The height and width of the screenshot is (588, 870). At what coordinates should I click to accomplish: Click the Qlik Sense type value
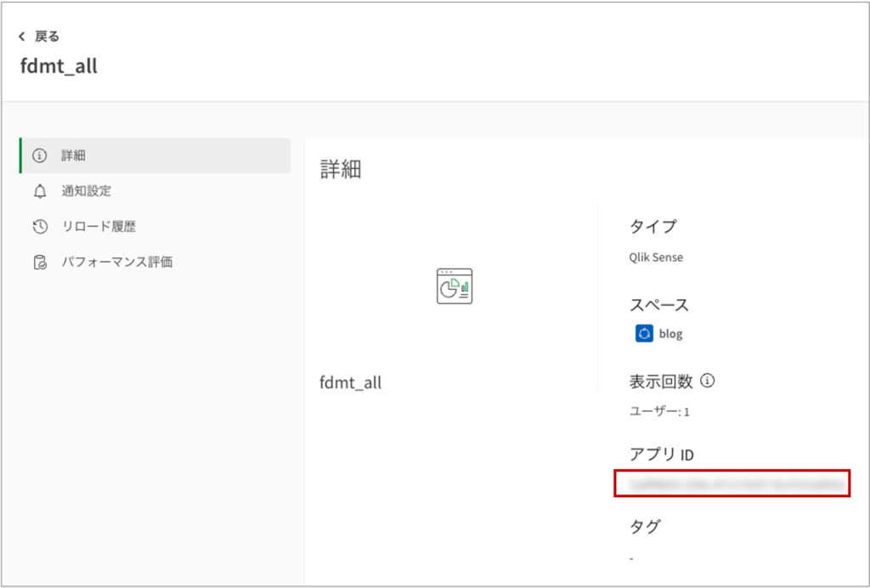coord(656,257)
